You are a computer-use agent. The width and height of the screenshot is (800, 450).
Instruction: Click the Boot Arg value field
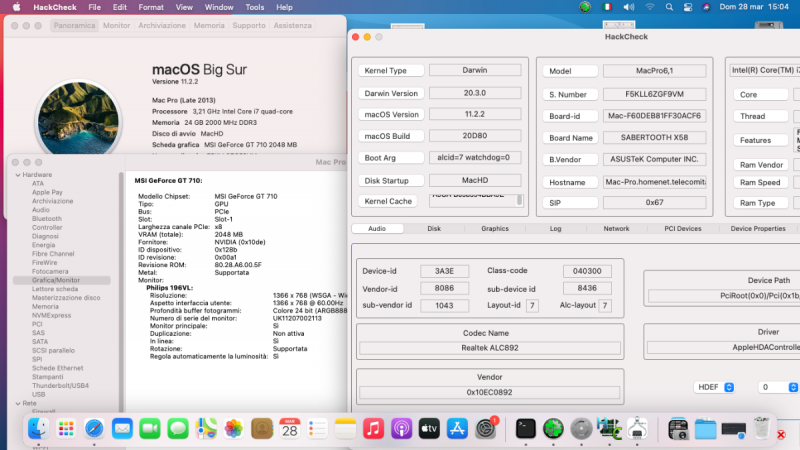(476, 158)
